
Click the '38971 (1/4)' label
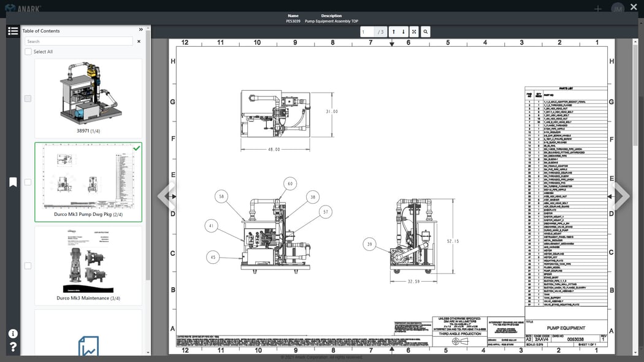[88, 131]
